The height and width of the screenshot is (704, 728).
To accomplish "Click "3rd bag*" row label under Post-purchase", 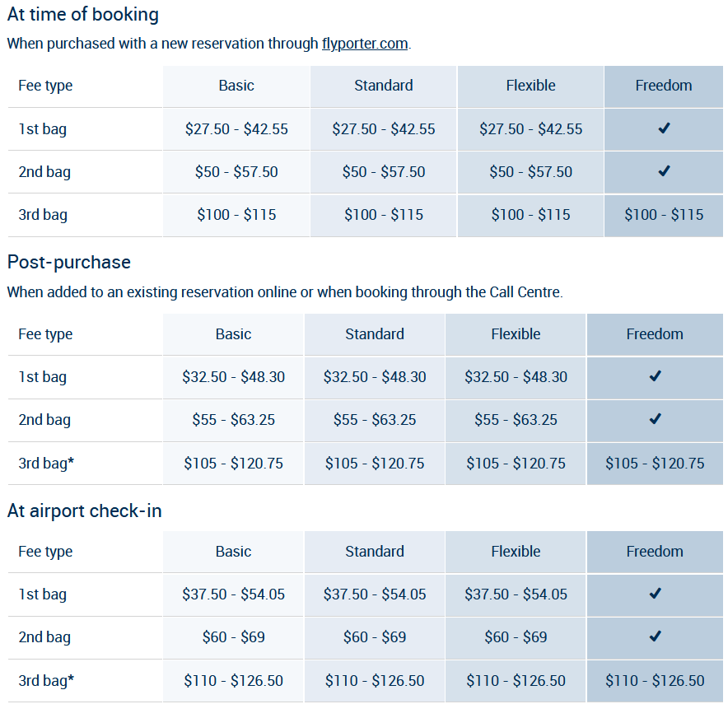I will [x=46, y=464].
